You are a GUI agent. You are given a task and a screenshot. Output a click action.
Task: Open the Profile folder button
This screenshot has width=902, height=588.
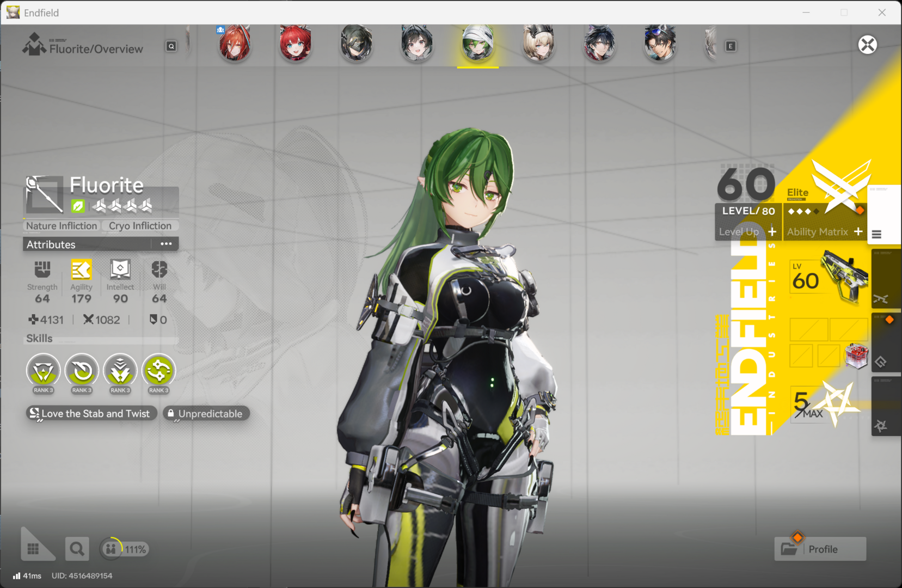pyautogui.click(x=820, y=549)
